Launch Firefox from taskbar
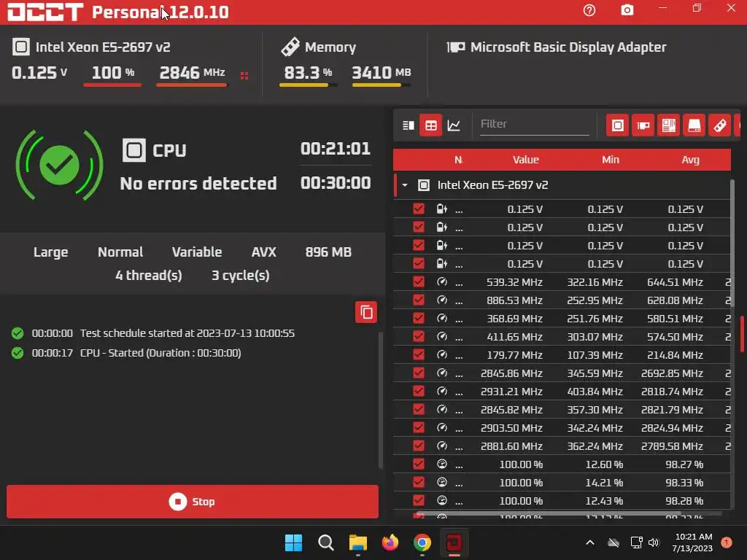 tap(390, 542)
